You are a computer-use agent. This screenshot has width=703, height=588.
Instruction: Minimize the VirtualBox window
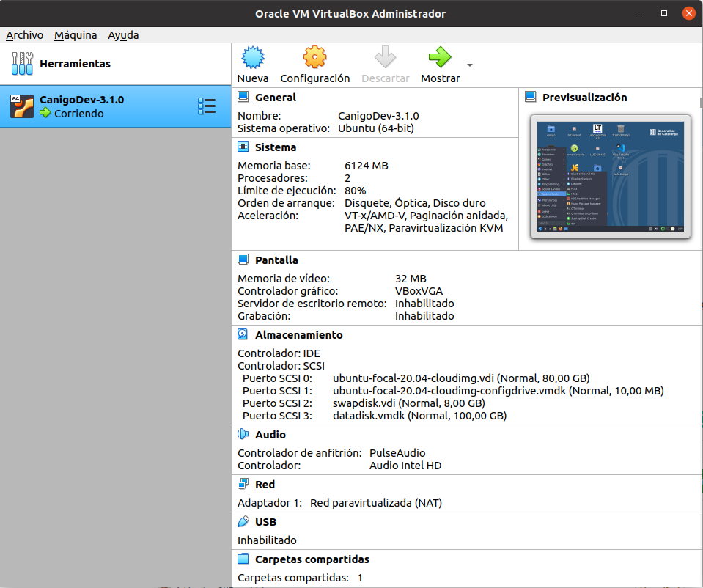pyautogui.click(x=639, y=13)
